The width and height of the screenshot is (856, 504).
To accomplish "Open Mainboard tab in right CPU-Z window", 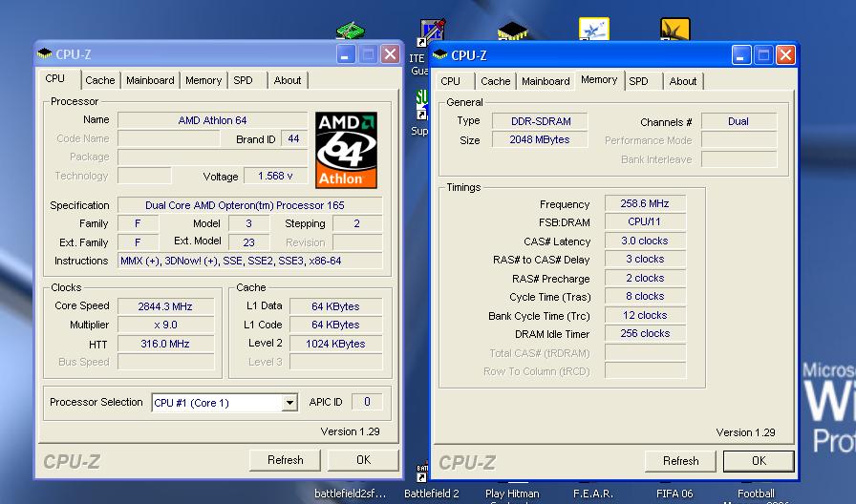I will tap(546, 81).
